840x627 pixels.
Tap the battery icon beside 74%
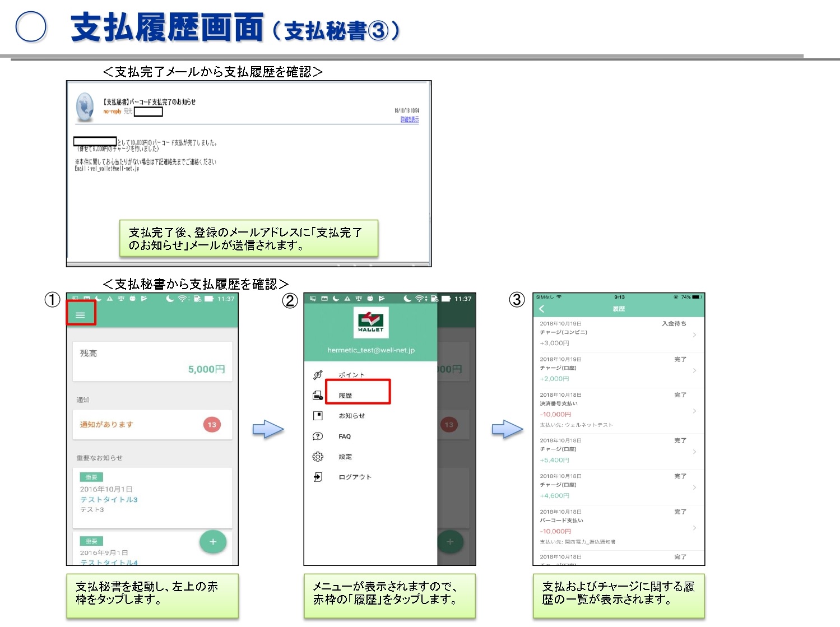point(697,297)
